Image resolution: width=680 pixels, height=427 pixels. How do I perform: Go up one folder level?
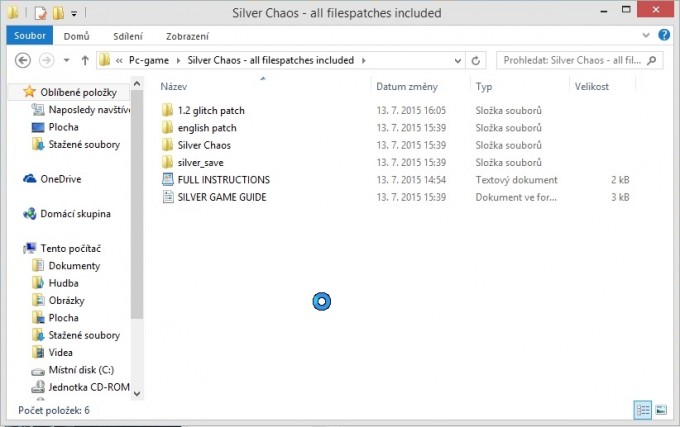point(85,60)
